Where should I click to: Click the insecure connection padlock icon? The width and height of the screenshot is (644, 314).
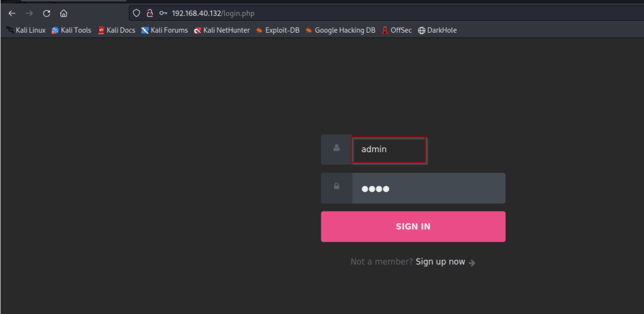tap(150, 13)
